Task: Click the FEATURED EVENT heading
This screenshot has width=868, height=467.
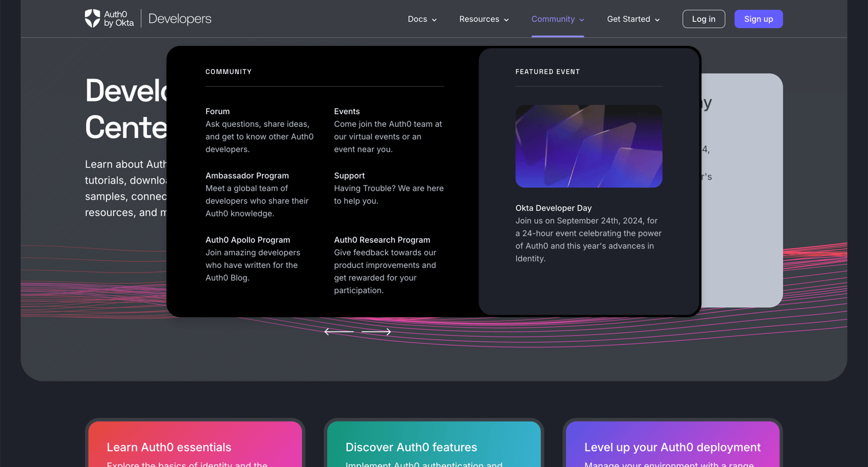Action: click(548, 72)
